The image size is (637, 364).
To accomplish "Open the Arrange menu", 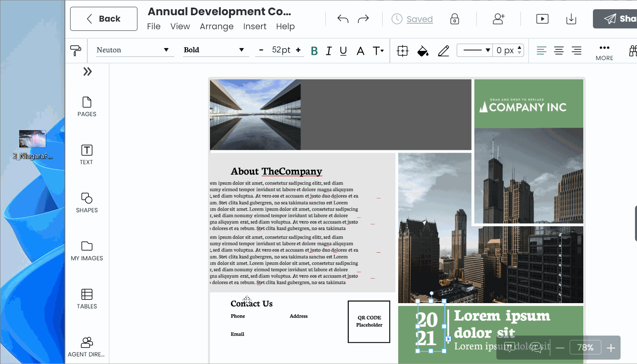I will 217,26.
